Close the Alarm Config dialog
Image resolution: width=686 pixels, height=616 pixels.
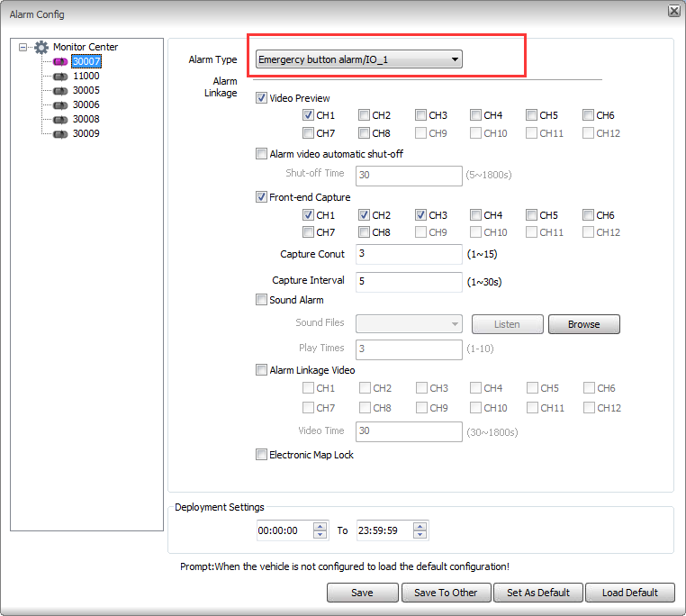pyautogui.click(x=673, y=11)
